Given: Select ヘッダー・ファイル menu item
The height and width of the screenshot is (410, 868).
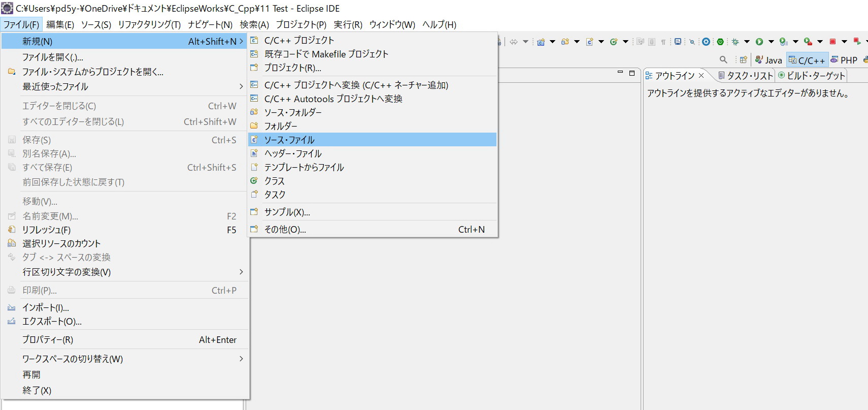Looking at the screenshot, I should point(372,153).
